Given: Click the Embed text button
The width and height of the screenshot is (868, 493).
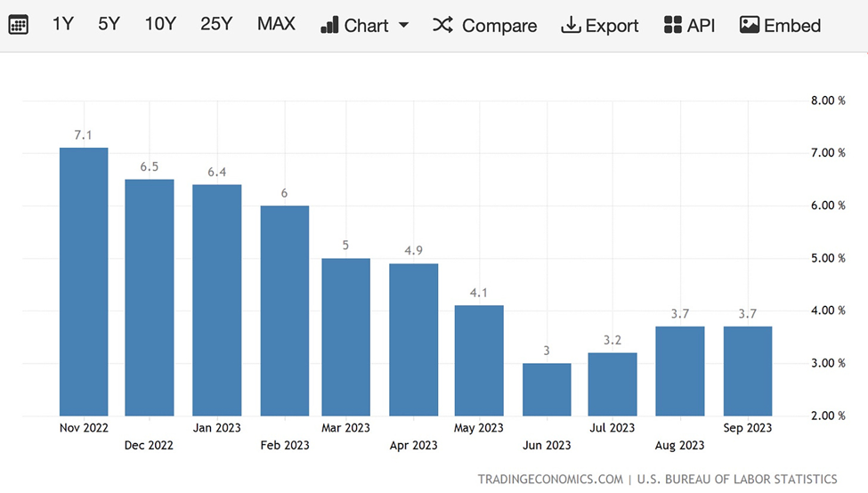Looking at the screenshot, I should (791, 26).
